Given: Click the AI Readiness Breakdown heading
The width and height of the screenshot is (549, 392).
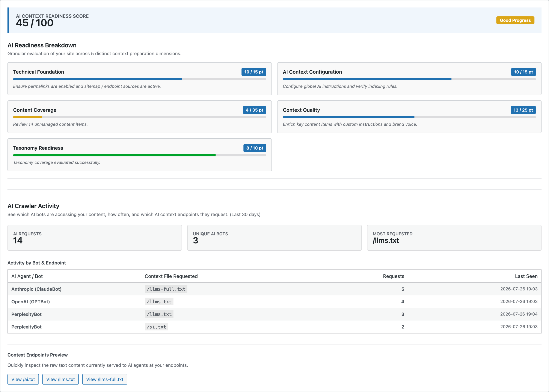Looking at the screenshot, I should click(42, 45).
